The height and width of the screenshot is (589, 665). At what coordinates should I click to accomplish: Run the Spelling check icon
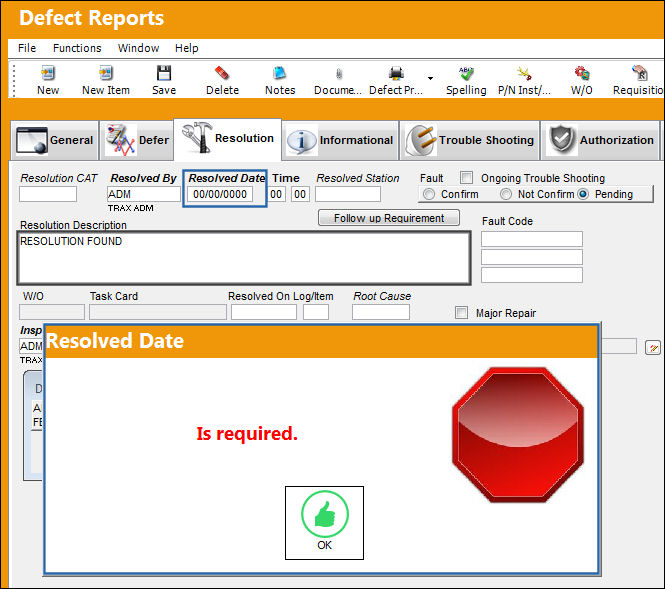pyautogui.click(x=466, y=73)
